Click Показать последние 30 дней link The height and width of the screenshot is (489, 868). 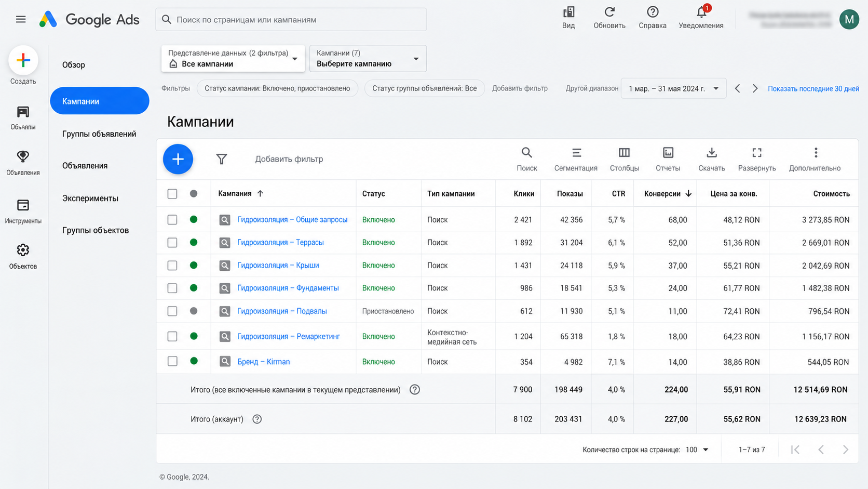tap(813, 89)
